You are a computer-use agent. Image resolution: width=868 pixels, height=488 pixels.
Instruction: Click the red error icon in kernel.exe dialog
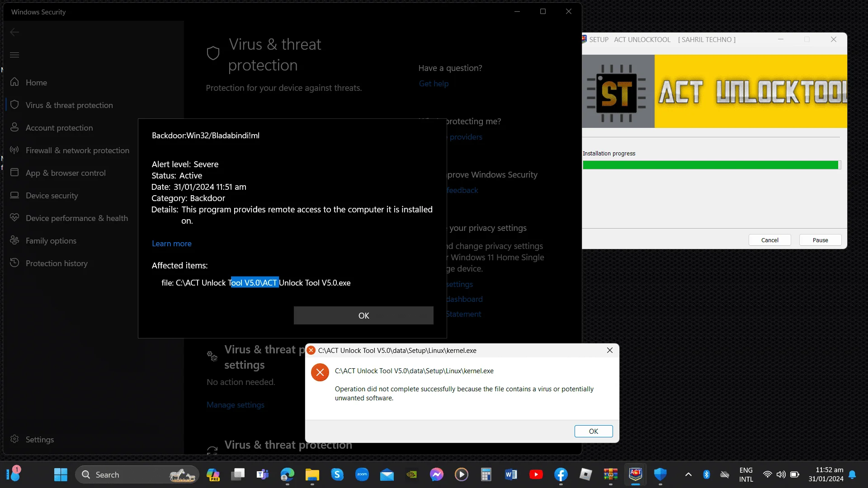click(x=320, y=372)
